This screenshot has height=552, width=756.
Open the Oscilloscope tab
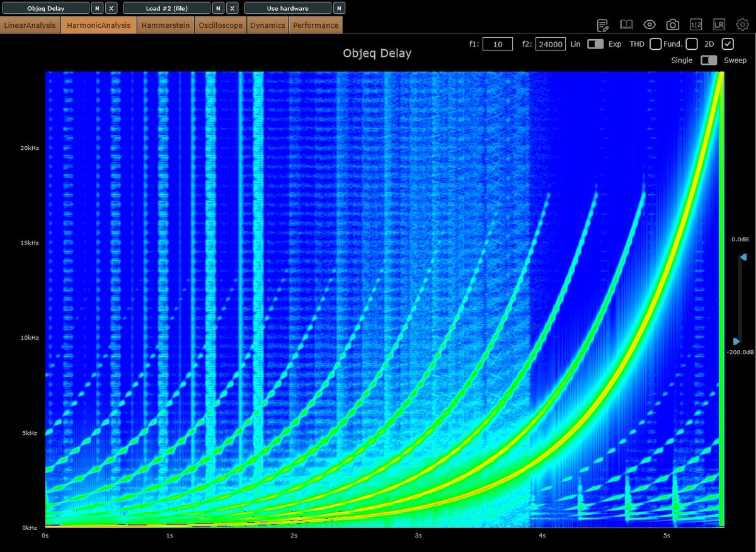[x=221, y=25]
